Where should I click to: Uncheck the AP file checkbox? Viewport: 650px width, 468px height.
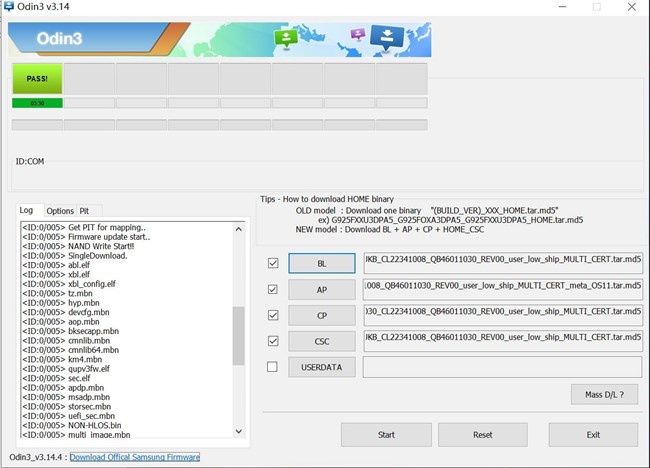[273, 289]
